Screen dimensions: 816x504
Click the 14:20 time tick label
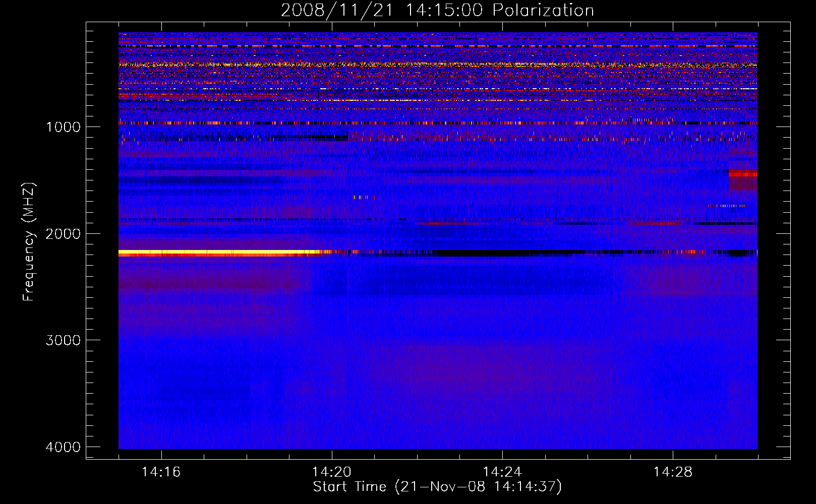pyautogui.click(x=332, y=472)
